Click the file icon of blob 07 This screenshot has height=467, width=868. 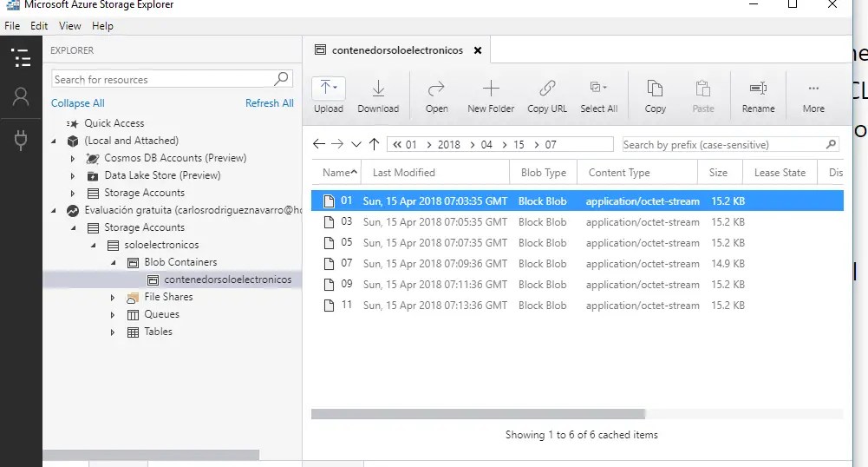[x=329, y=264]
